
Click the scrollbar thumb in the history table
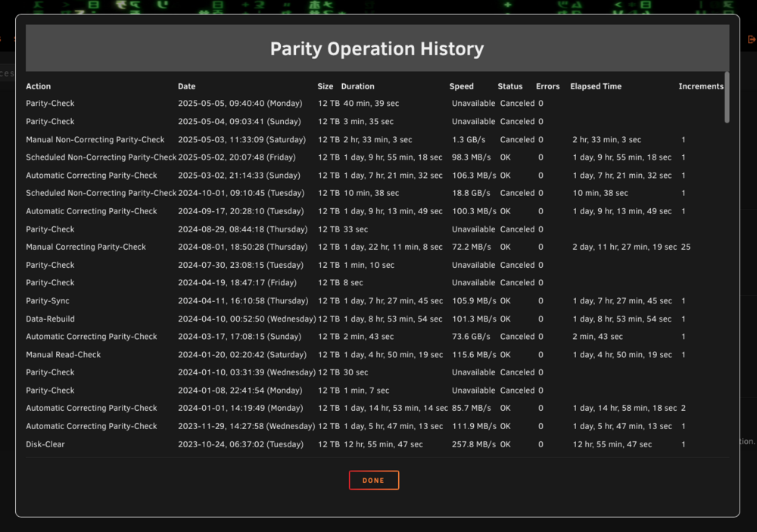click(x=727, y=97)
